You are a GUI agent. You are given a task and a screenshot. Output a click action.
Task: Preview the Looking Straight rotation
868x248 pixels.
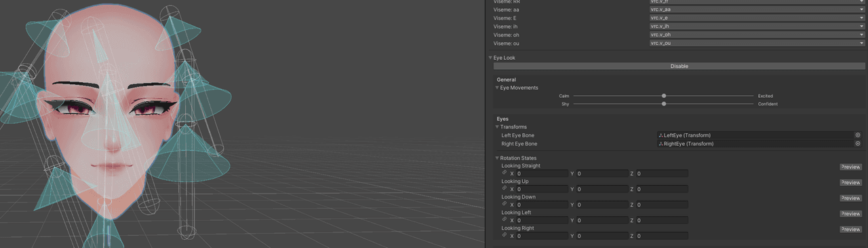point(850,167)
